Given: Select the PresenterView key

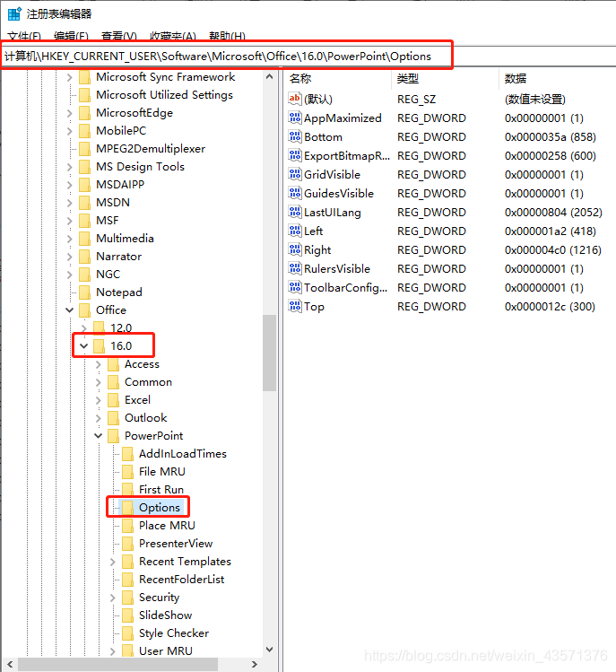Looking at the screenshot, I should coord(176,544).
